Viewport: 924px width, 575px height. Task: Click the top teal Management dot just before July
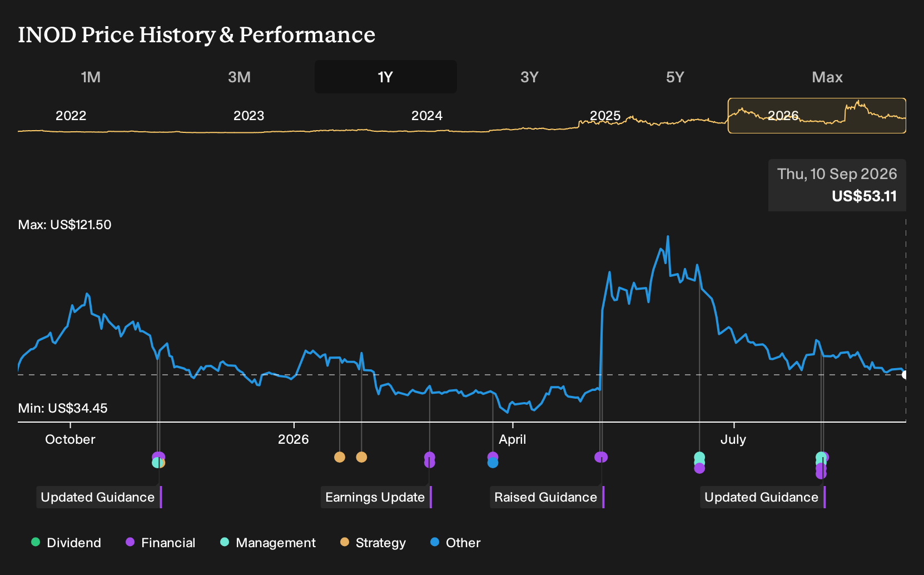(699, 457)
